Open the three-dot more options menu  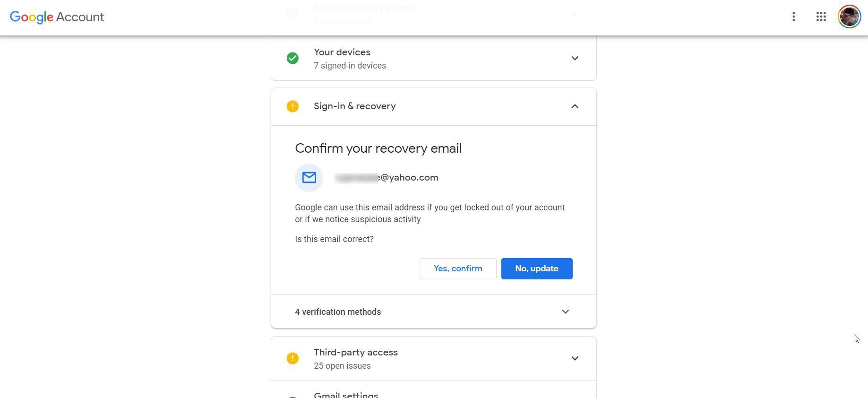click(794, 17)
